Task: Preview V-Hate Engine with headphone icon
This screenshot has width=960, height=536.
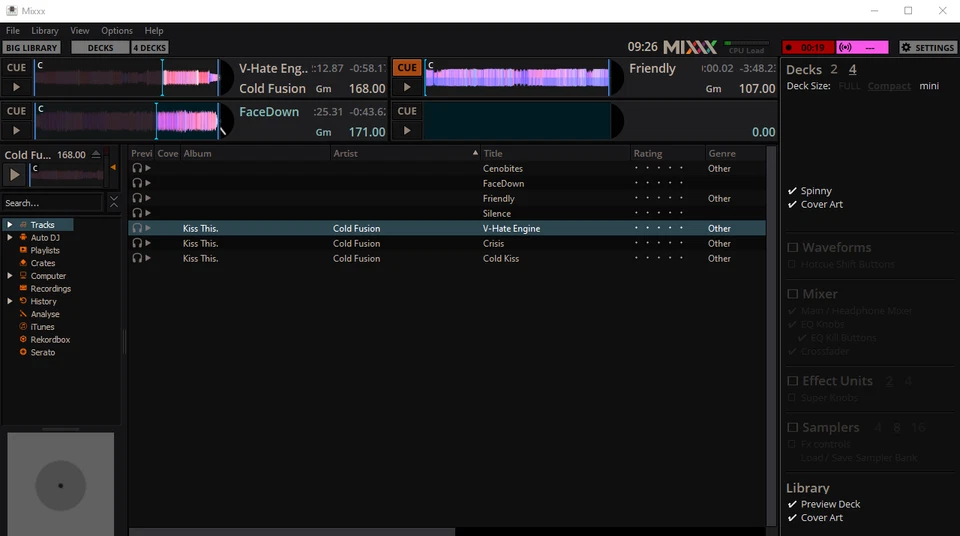Action: point(137,228)
